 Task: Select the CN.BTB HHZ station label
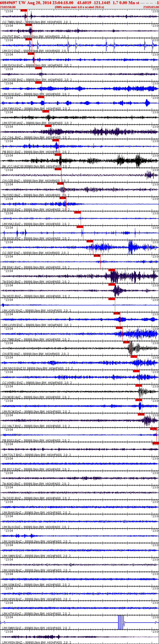point(36,354)
